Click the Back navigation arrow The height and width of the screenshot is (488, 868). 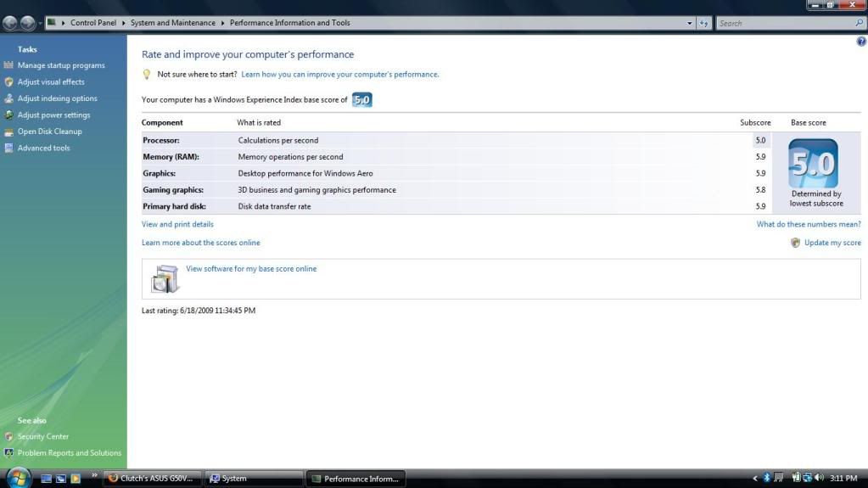(x=10, y=23)
